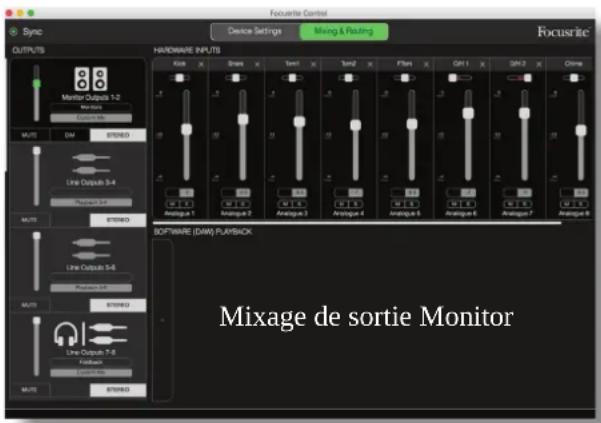Click the Tom2 channel fader handle

coord(356,125)
